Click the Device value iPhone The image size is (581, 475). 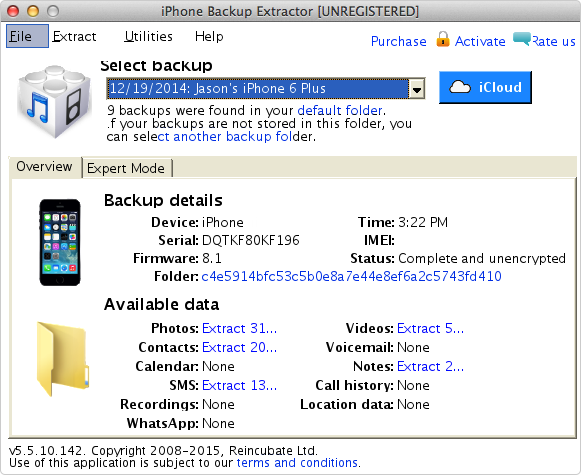pos(223,222)
